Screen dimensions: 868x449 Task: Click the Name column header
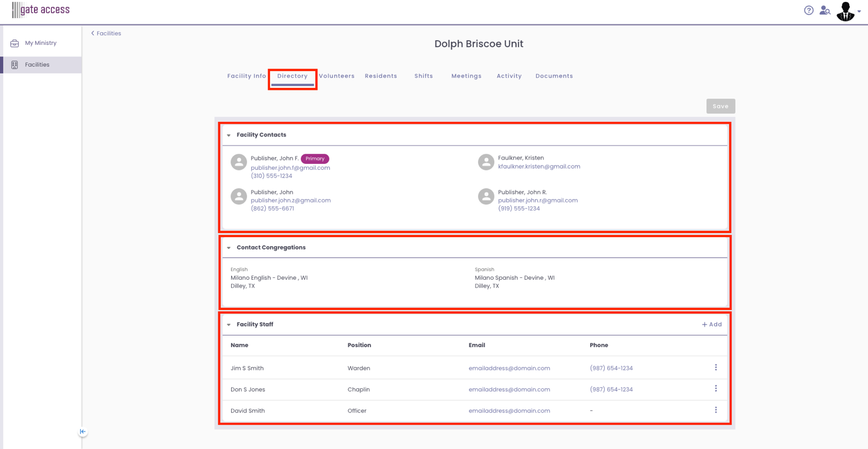coord(239,345)
